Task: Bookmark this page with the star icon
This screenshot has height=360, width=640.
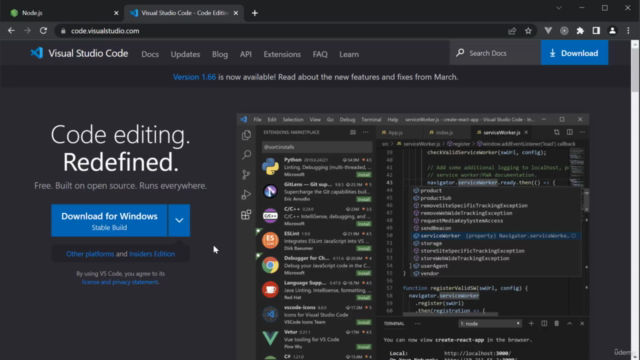Action: 528,31
